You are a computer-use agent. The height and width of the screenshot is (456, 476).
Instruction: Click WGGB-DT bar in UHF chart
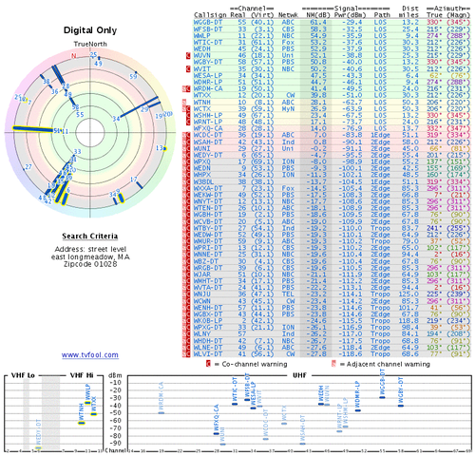(x=382, y=397)
